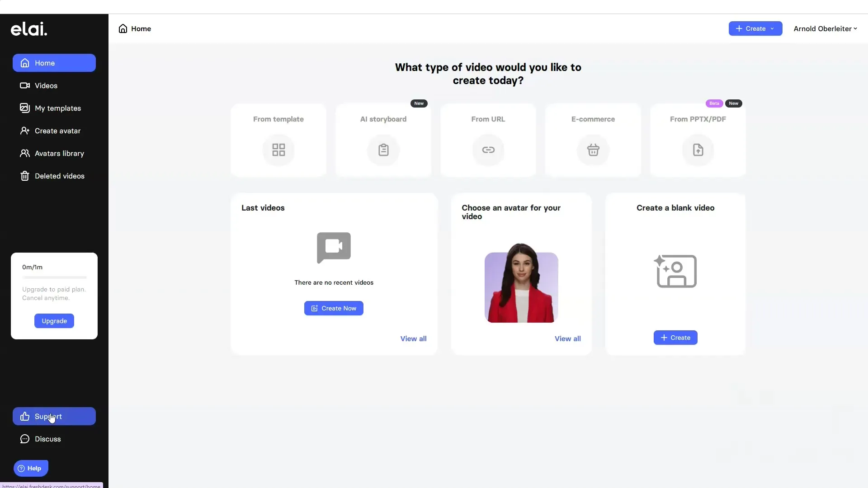This screenshot has height=488, width=868.
Task: Select the From template icon
Action: [278, 150]
